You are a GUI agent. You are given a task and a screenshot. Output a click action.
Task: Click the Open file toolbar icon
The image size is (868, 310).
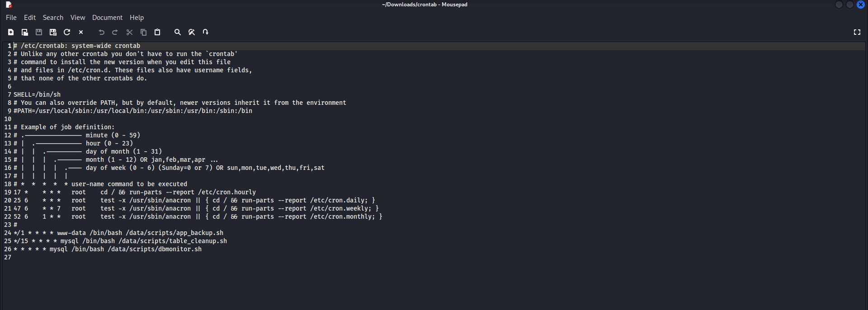25,32
